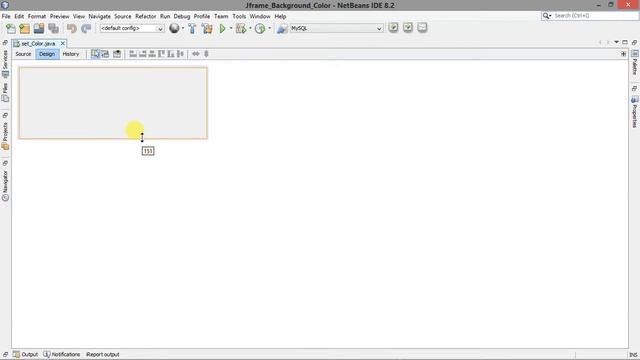
Task: Click the JFrame design canvas
Action: (x=113, y=103)
